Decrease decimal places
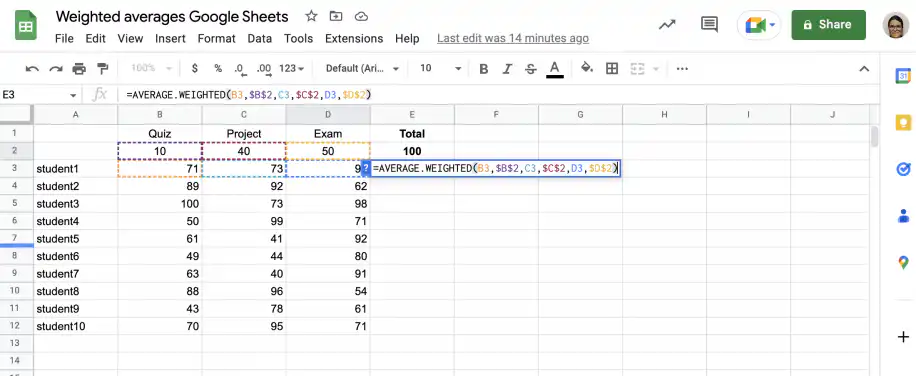Viewport: 916px width, 376px height. (x=239, y=69)
